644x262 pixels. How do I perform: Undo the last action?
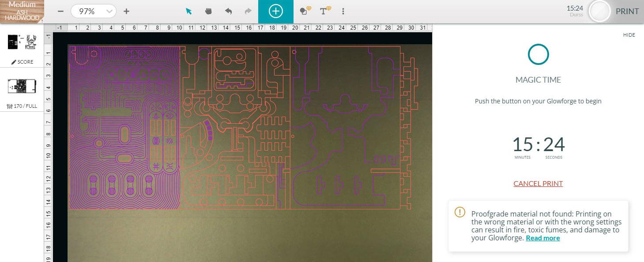coord(228,11)
